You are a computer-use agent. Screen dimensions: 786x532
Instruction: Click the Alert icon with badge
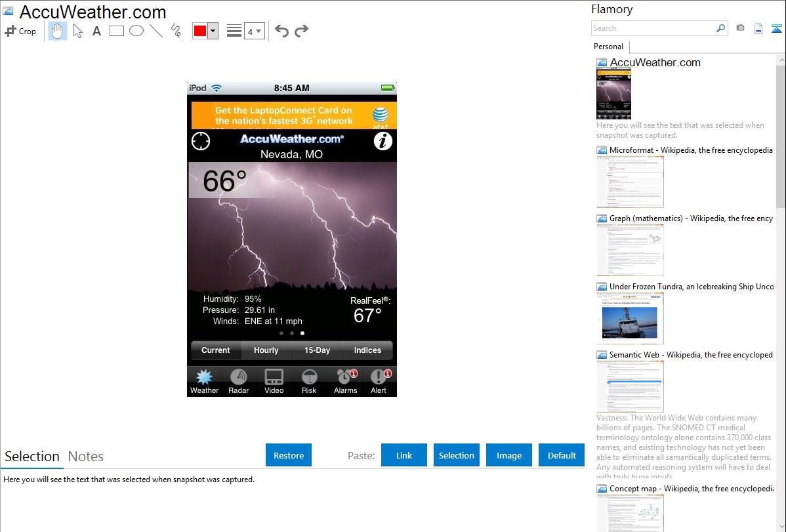coord(379,382)
